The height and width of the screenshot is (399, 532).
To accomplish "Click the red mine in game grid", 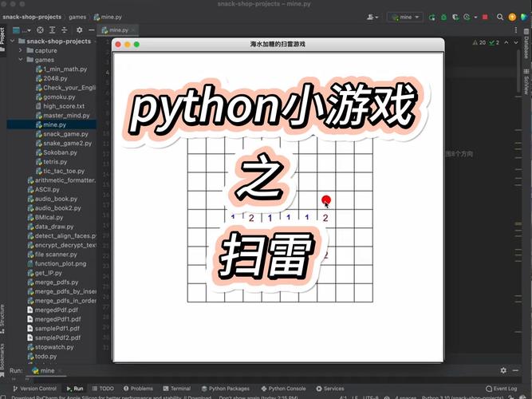I will click(x=326, y=199).
